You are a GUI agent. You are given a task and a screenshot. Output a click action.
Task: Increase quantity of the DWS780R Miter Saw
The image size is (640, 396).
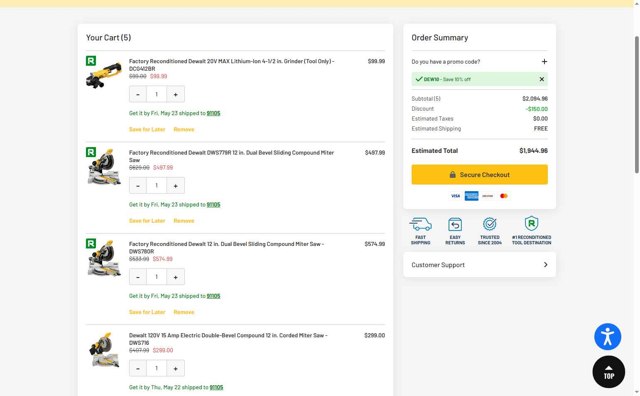176,277
